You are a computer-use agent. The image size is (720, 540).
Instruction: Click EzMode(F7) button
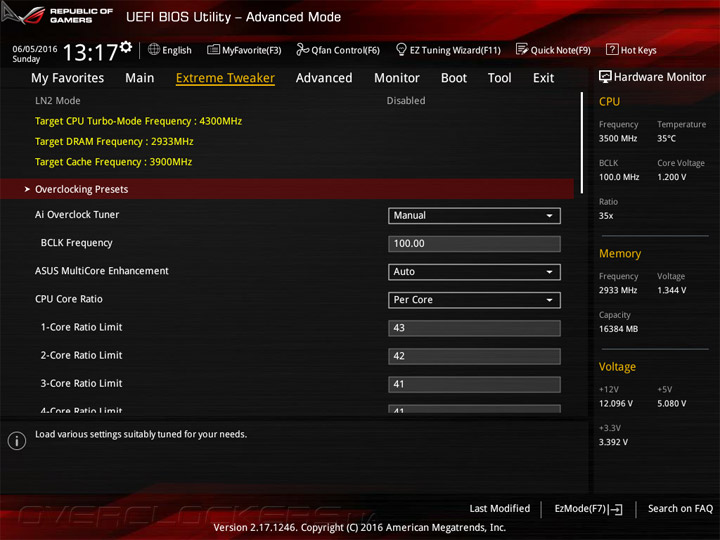(x=588, y=509)
